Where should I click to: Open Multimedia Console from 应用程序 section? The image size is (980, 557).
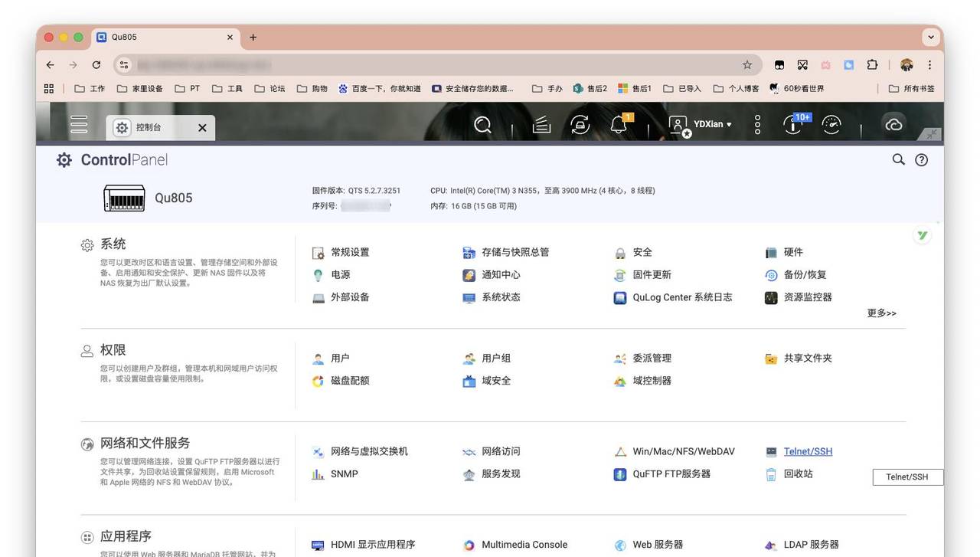click(x=524, y=544)
